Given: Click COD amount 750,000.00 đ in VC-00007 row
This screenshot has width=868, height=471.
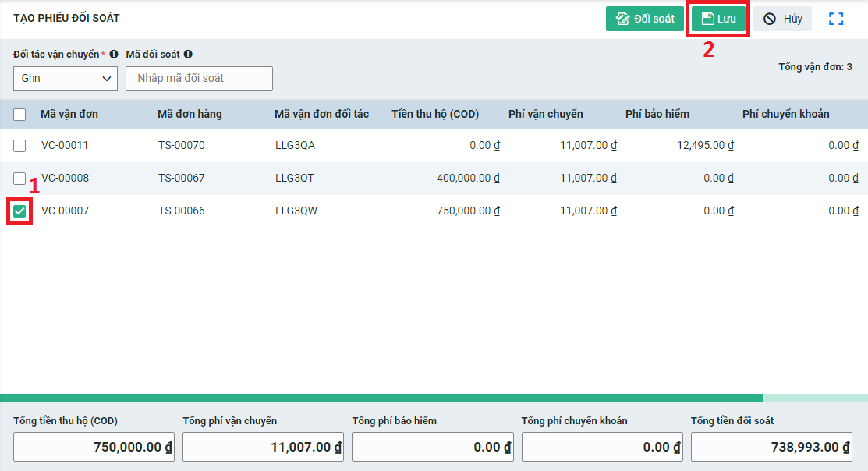Looking at the screenshot, I should coord(469,211).
